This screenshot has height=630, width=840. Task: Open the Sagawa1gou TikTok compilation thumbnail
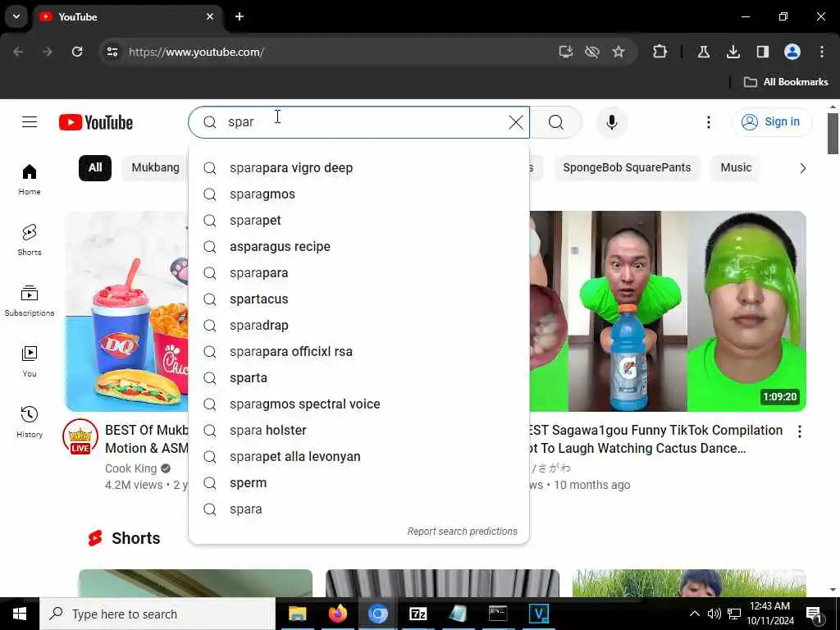point(668,311)
